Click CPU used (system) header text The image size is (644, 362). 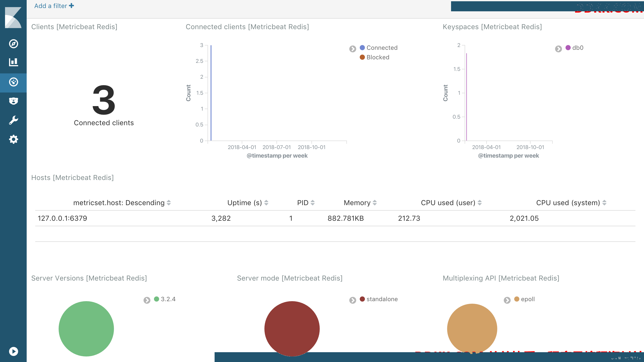[568, 203]
